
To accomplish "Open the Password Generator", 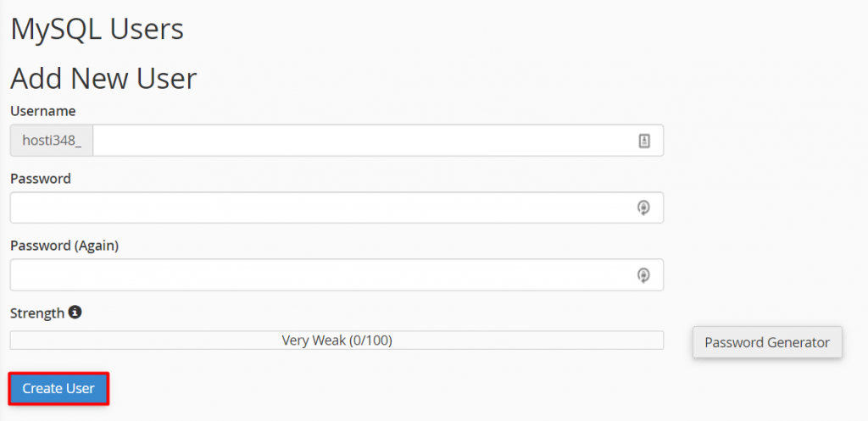I will click(767, 342).
